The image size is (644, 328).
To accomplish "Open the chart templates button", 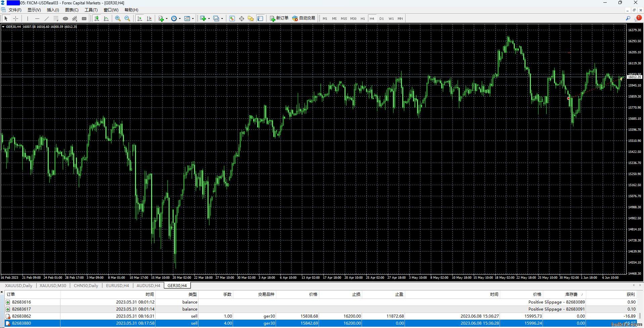I will pos(187,18).
